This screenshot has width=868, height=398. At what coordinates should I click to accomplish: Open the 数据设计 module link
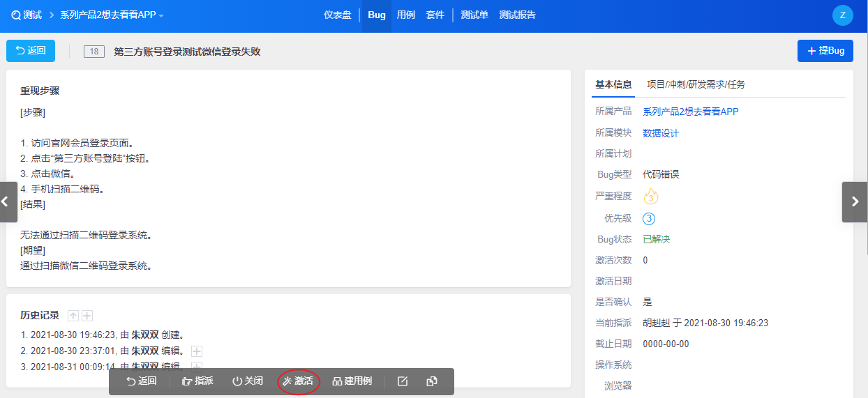[x=660, y=133]
